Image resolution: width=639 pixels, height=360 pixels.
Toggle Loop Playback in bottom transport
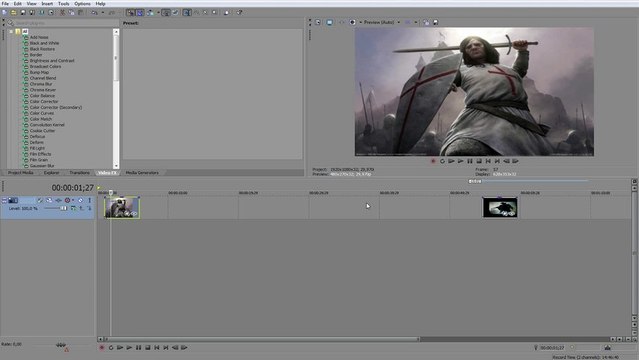(x=111, y=347)
